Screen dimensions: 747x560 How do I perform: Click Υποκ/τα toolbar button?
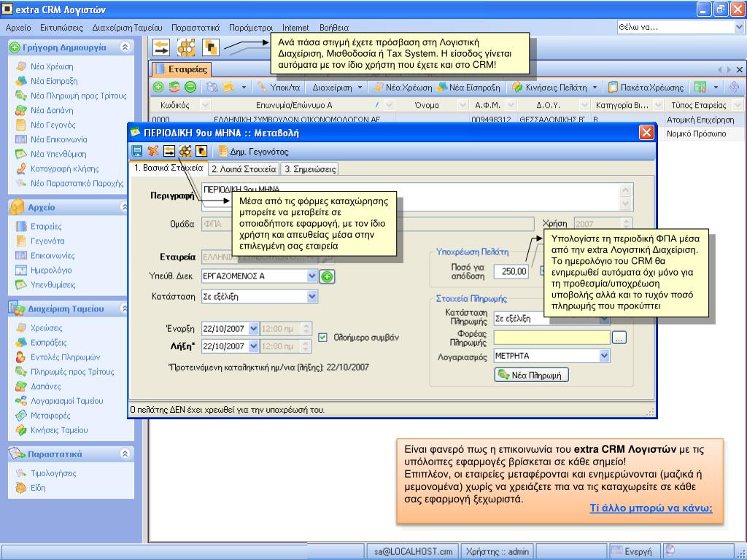click(x=279, y=87)
